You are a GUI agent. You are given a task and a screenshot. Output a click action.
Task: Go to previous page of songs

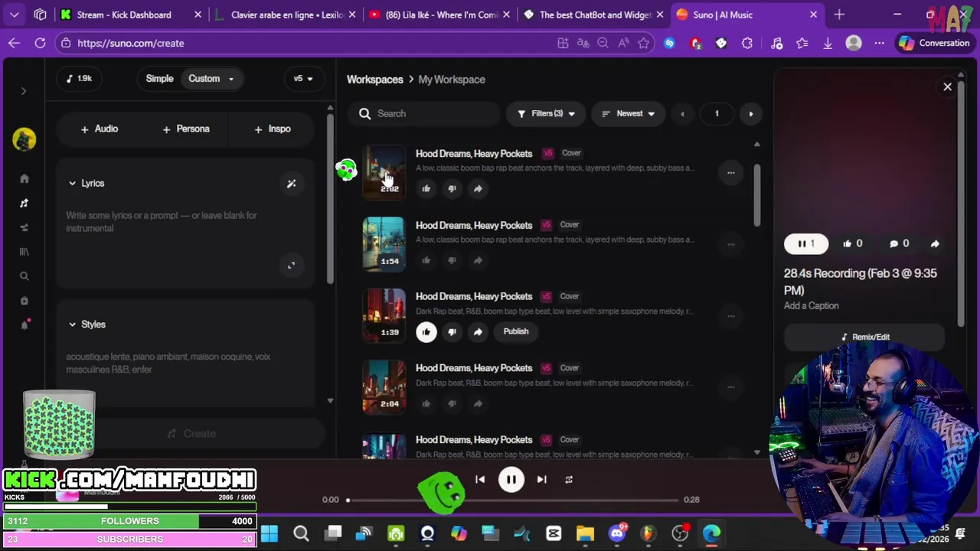[682, 113]
